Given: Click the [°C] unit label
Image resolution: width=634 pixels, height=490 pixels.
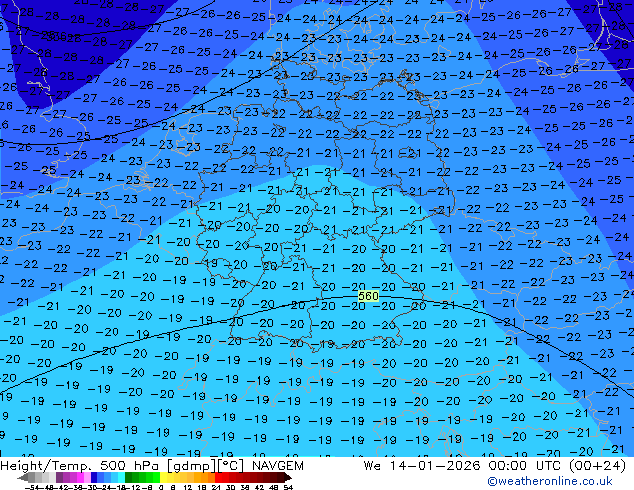Looking at the screenshot, I should click(x=230, y=466).
